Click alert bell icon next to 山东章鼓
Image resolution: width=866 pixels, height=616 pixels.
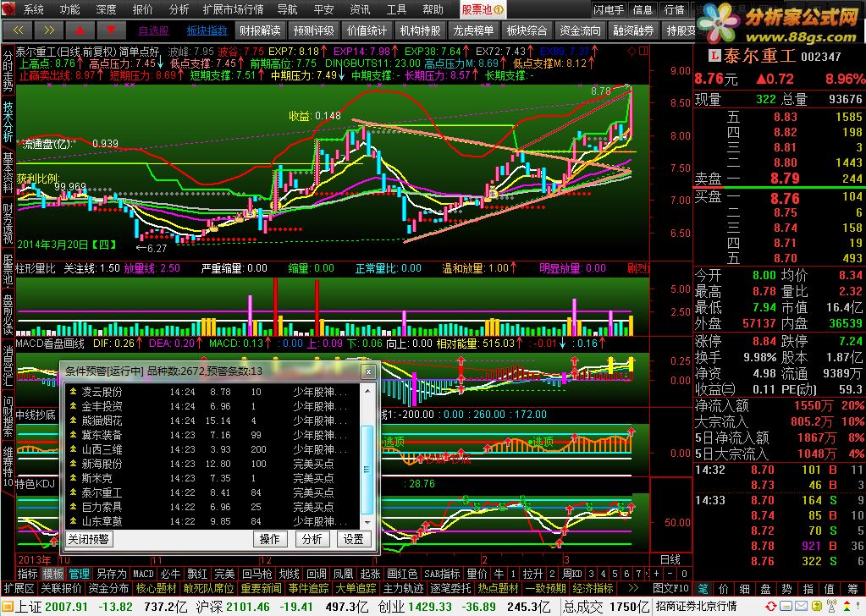click(x=73, y=520)
